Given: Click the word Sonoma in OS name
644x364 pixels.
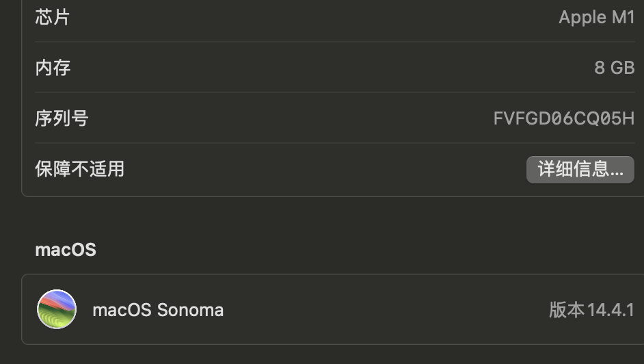Looking at the screenshot, I should coord(190,310).
